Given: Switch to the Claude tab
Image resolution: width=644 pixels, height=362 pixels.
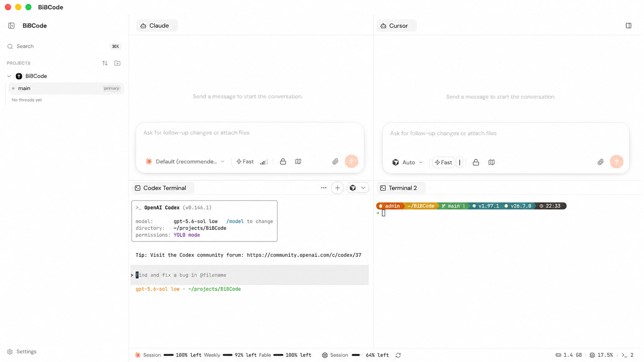Looking at the screenshot, I should point(157,26).
